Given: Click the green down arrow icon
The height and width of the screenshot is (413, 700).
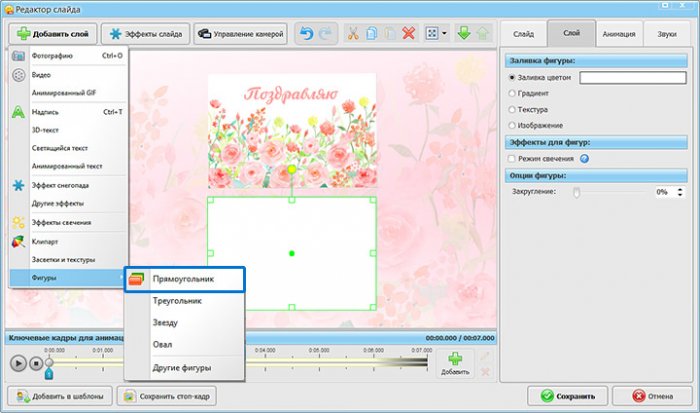Looking at the screenshot, I should pos(463,34).
